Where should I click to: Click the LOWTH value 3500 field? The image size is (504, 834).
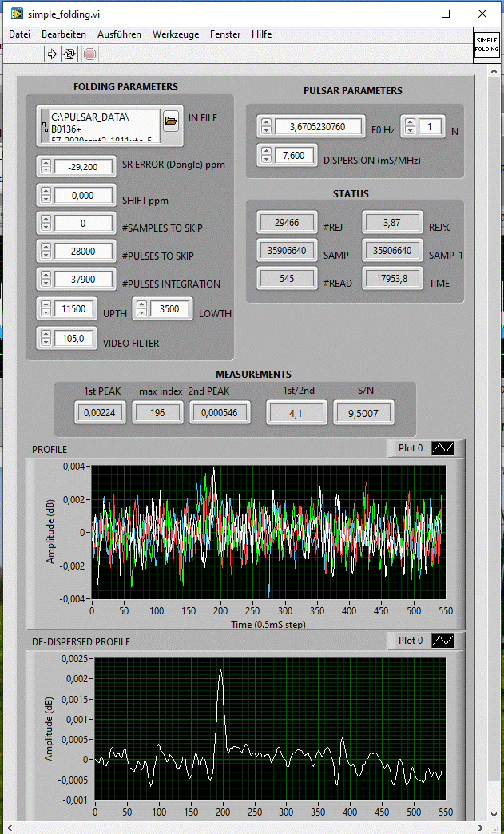tap(170, 308)
